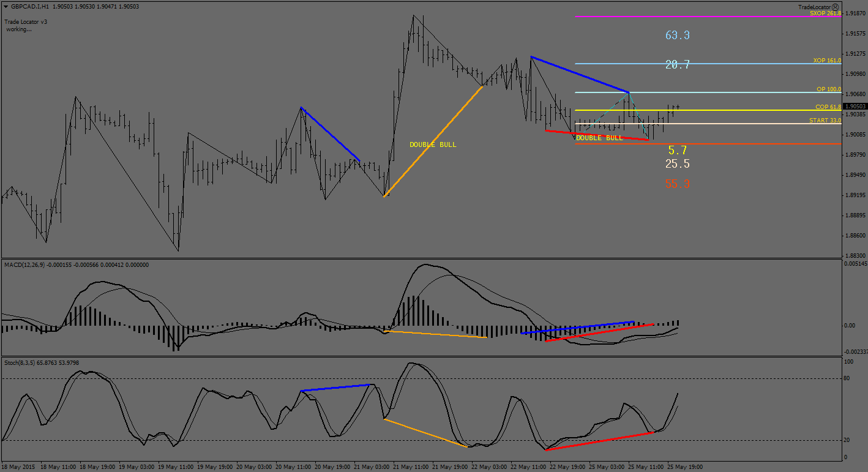The image size is (868, 472).
Task: Click the TradeLocator sad face icon
Action: click(835, 7)
